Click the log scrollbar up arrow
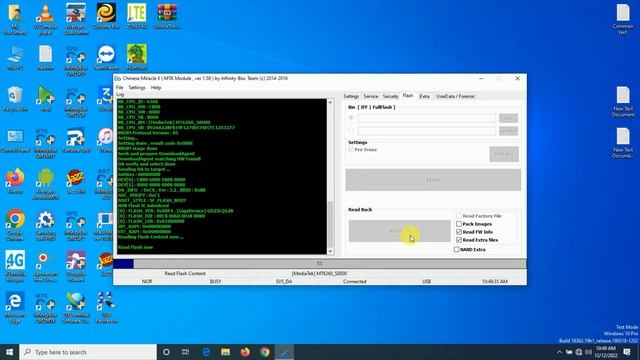640x360 pixels. [x=331, y=102]
